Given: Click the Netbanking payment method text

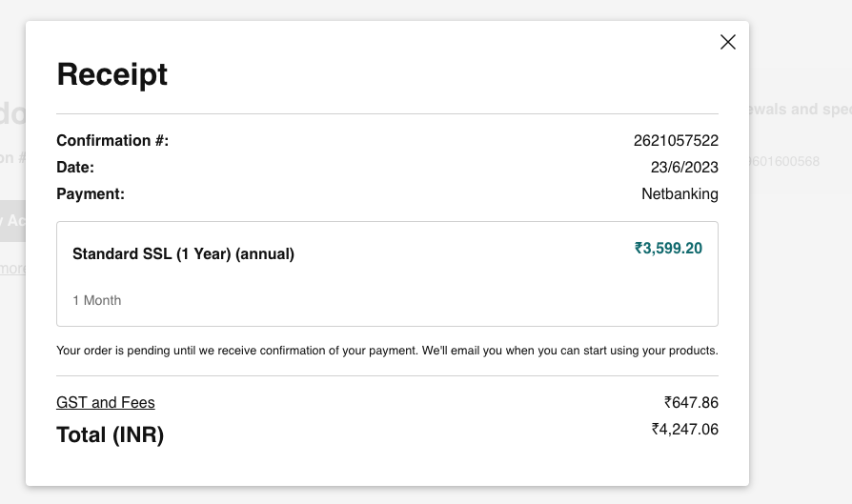Looking at the screenshot, I should [x=680, y=194].
